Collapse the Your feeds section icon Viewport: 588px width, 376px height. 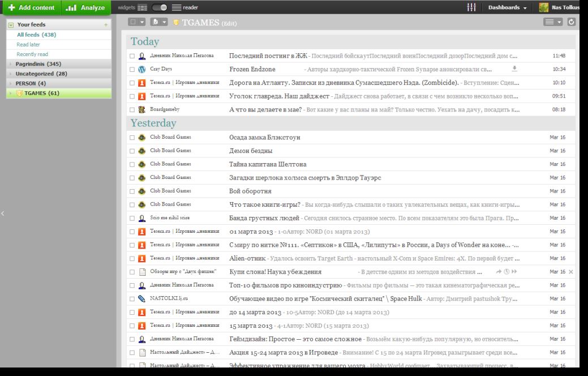point(11,25)
